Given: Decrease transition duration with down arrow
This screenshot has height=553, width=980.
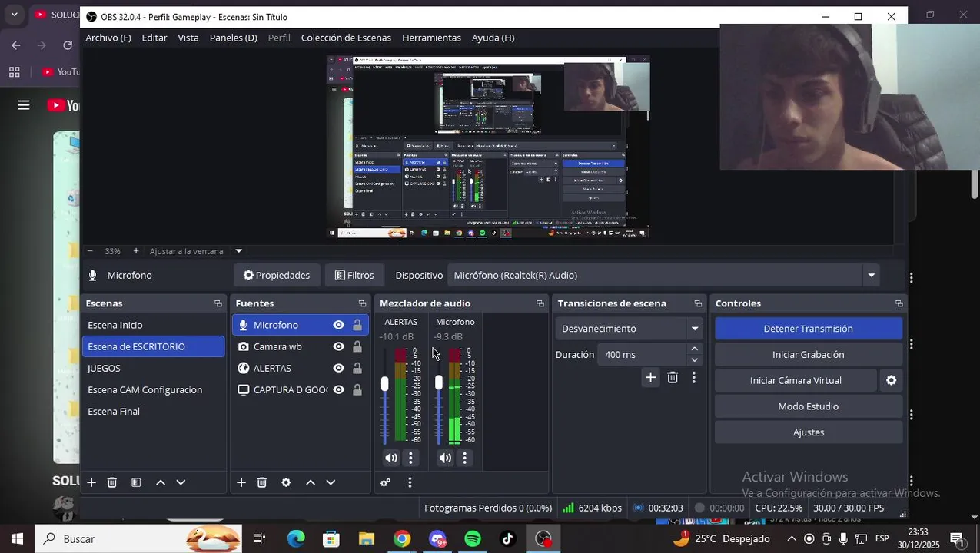Looking at the screenshot, I should coord(694,359).
